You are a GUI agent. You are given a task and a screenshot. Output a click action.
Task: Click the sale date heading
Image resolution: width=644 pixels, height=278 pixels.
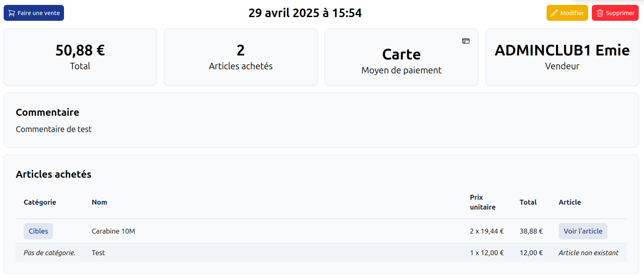tap(305, 13)
